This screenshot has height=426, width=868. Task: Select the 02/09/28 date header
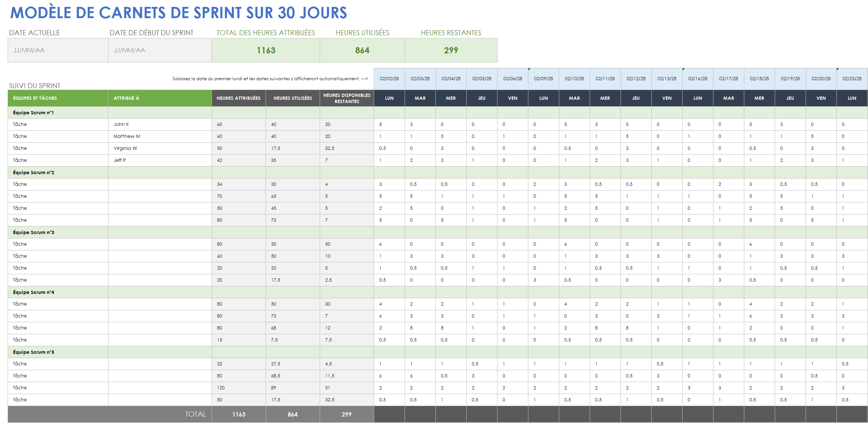(x=544, y=79)
